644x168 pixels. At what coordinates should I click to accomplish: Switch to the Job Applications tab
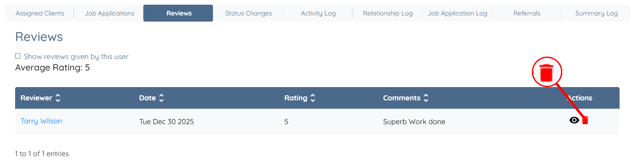pos(110,13)
